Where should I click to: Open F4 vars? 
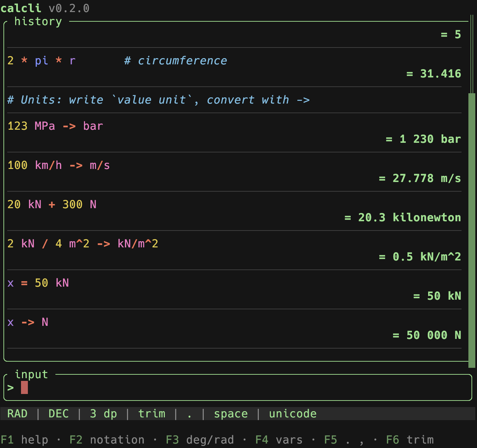click(x=279, y=440)
